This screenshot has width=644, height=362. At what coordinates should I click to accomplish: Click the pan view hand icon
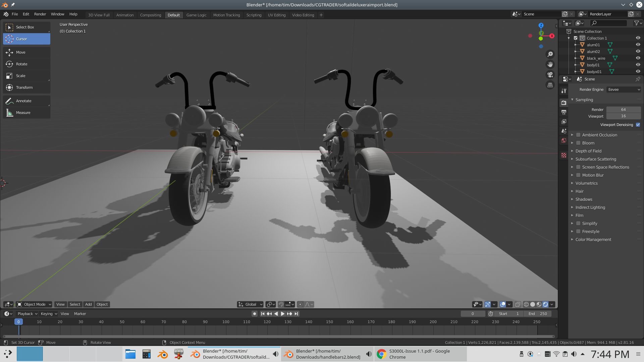point(550,64)
